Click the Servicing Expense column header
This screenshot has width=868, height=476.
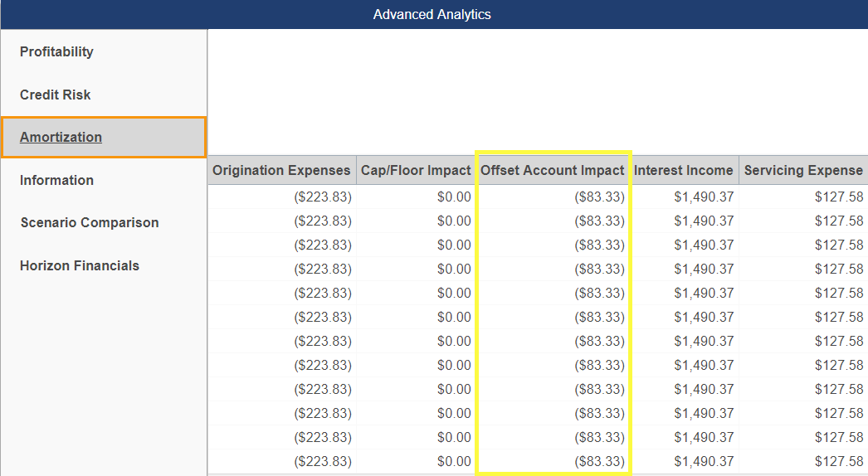803,170
